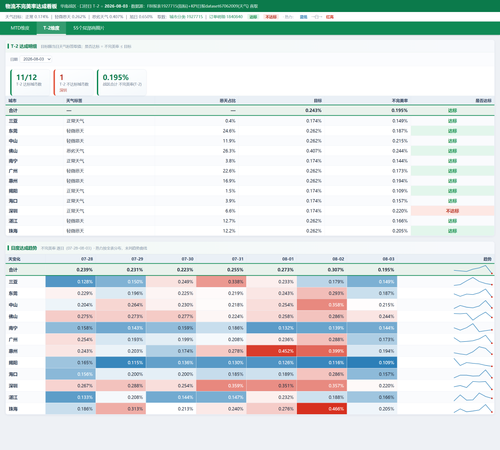Click 海口 in the daily trend table

[x=13, y=374]
